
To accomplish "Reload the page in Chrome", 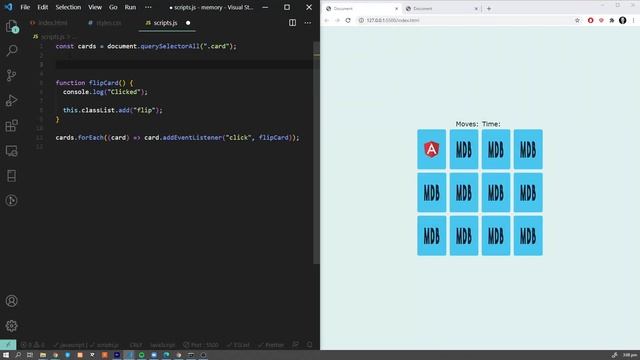I will coord(348,20).
